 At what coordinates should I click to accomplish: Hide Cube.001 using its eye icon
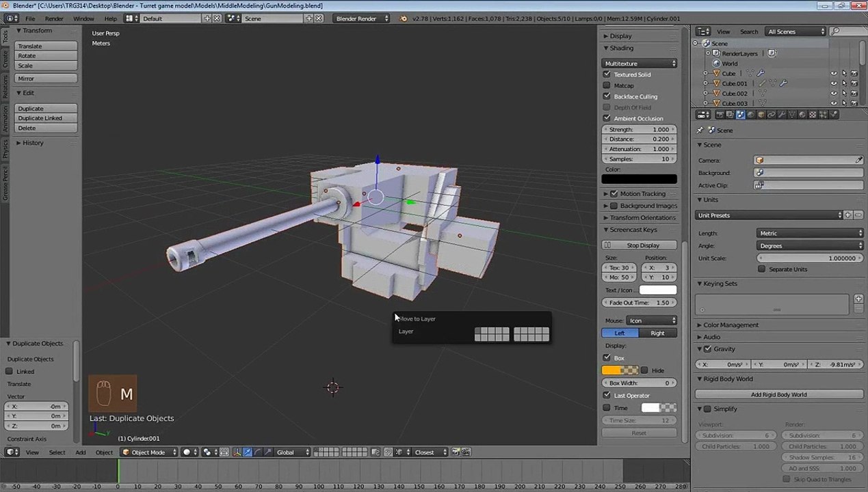[x=834, y=83]
